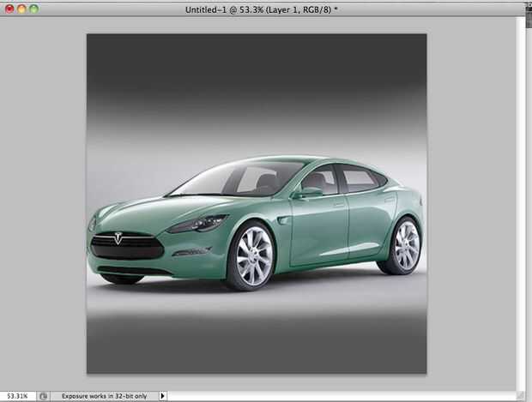
Task: Zoom the window with the green button
Action: click(33, 9)
